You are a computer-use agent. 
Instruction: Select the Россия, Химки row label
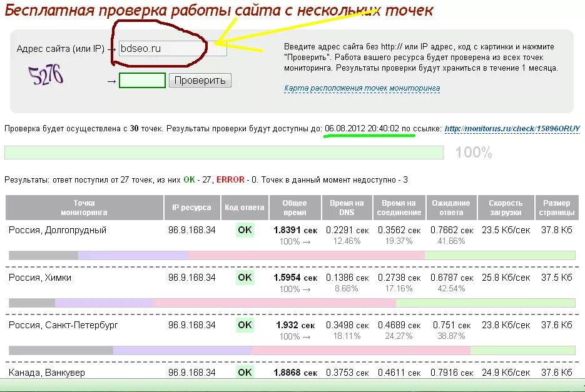coord(40,278)
